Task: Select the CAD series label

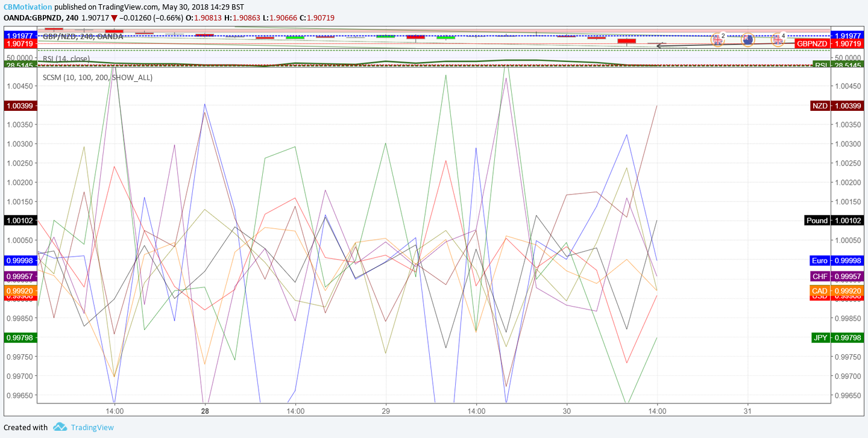Action: click(x=820, y=291)
